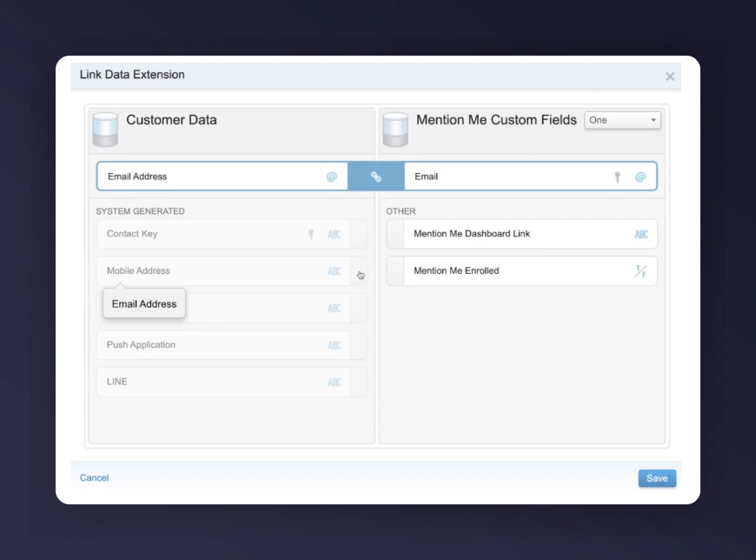
Task: Click the link handle beside Mobile Address
Action: pyautogui.click(x=359, y=271)
